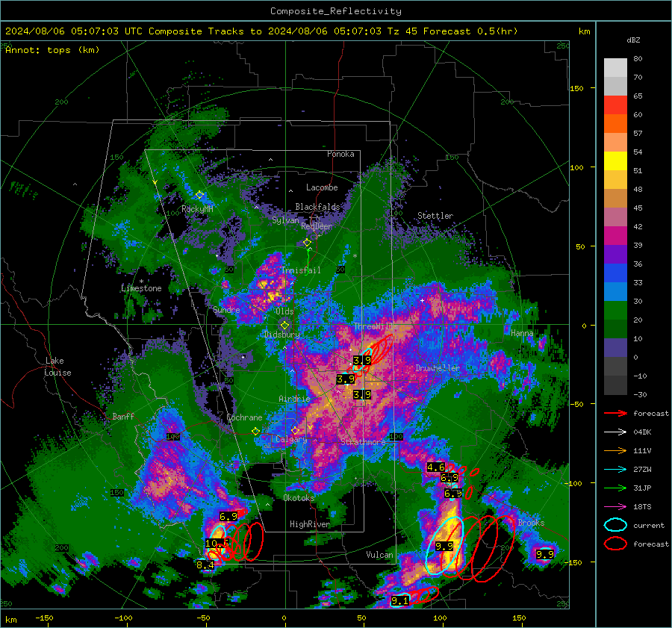The image size is (672, 628).
Task: Click the Hanna town label
Action: pos(522,332)
